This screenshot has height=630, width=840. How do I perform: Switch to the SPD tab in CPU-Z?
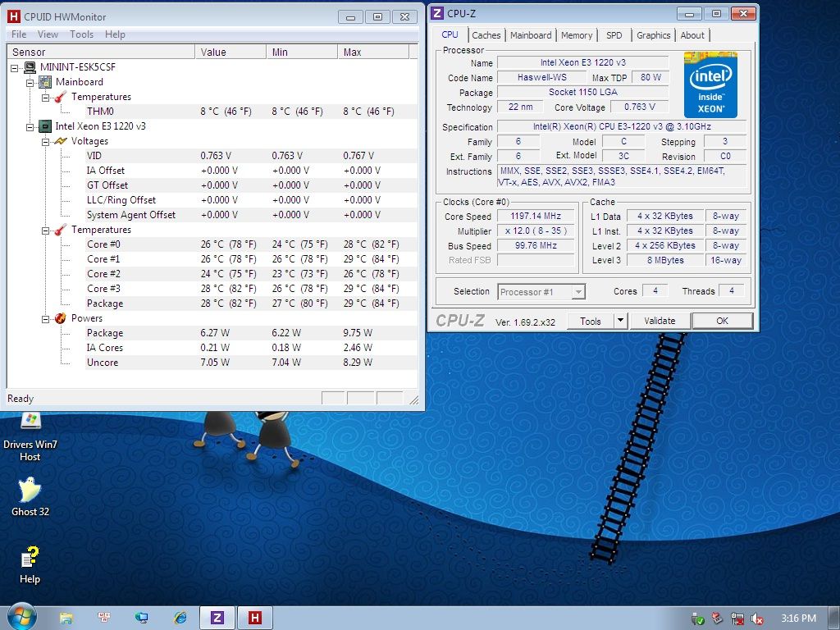tap(614, 35)
